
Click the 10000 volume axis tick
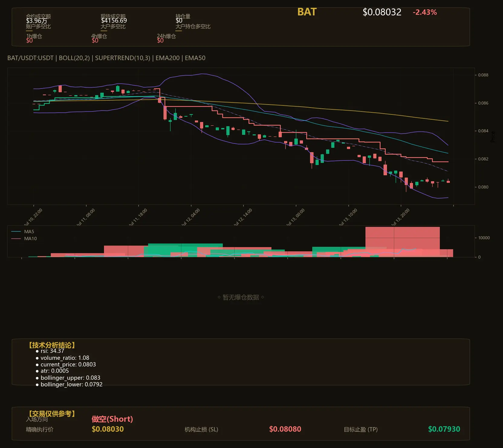[484, 238]
